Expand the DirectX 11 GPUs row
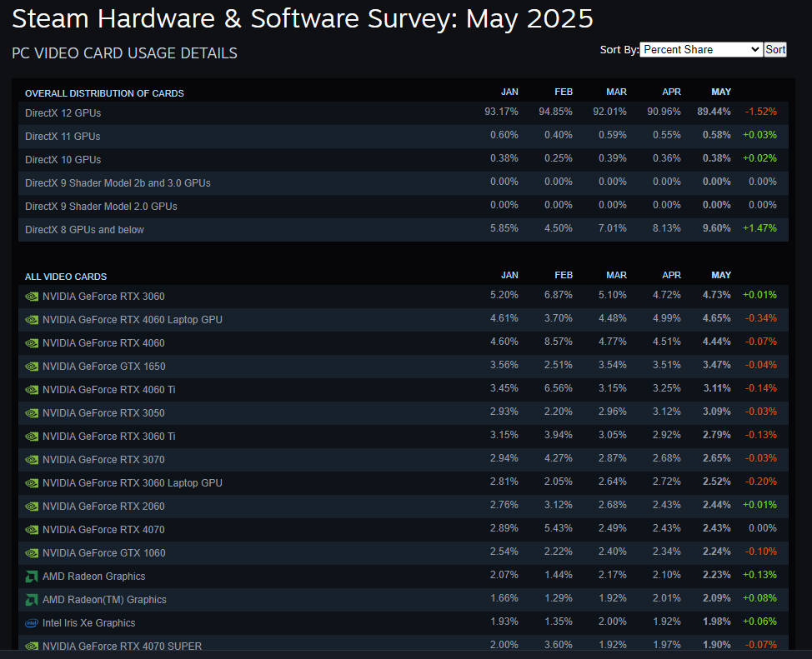Viewport: 812px width, 659px height. pyautogui.click(x=403, y=136)
